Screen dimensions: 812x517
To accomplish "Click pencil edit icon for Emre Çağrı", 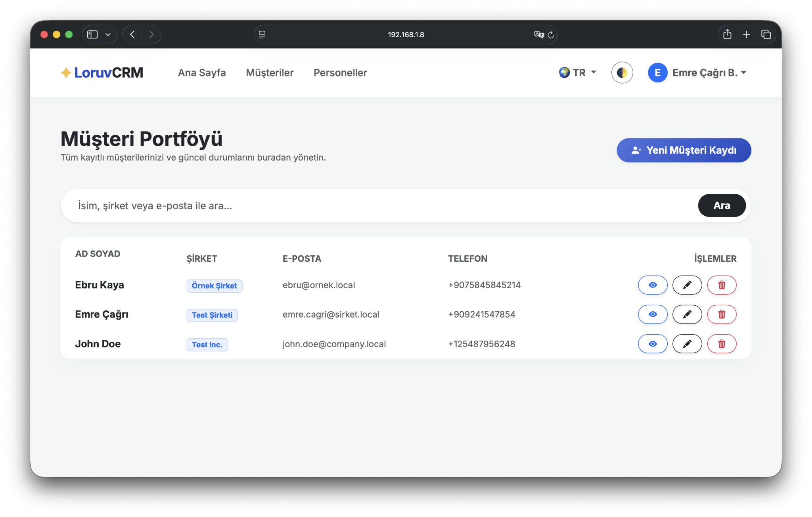I will point(687,314).
